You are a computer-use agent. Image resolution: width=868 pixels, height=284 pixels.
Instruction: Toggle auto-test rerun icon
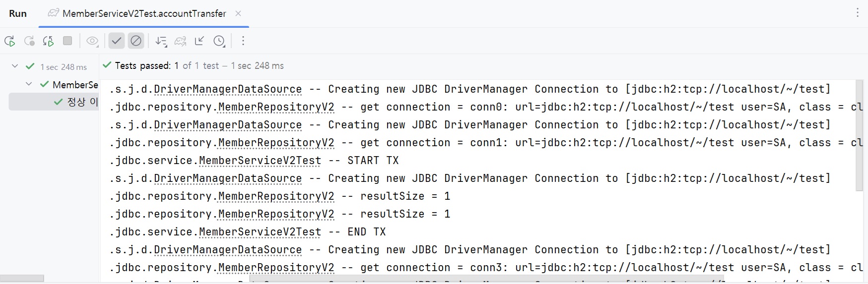[x=48, y=41]
